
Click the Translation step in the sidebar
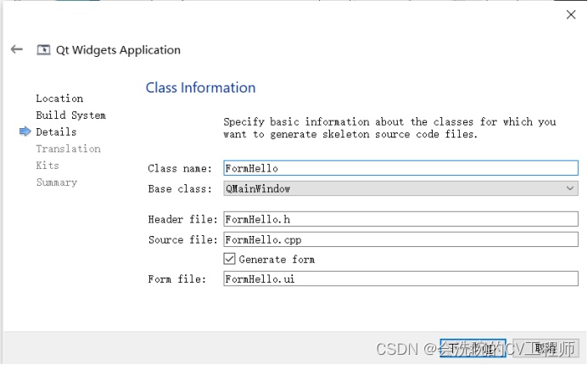pyautogui.click(x=68, y=149)
